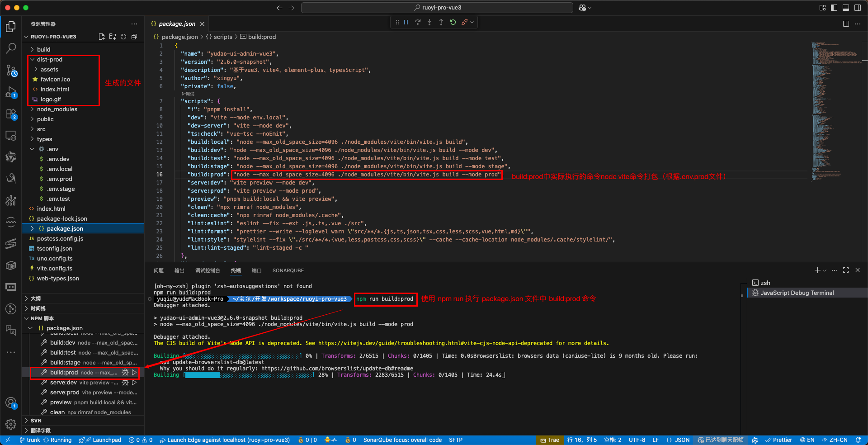This screenshot has width=868, height=445.
Task: Step into in debug toolbar
Action: (429, 22)
